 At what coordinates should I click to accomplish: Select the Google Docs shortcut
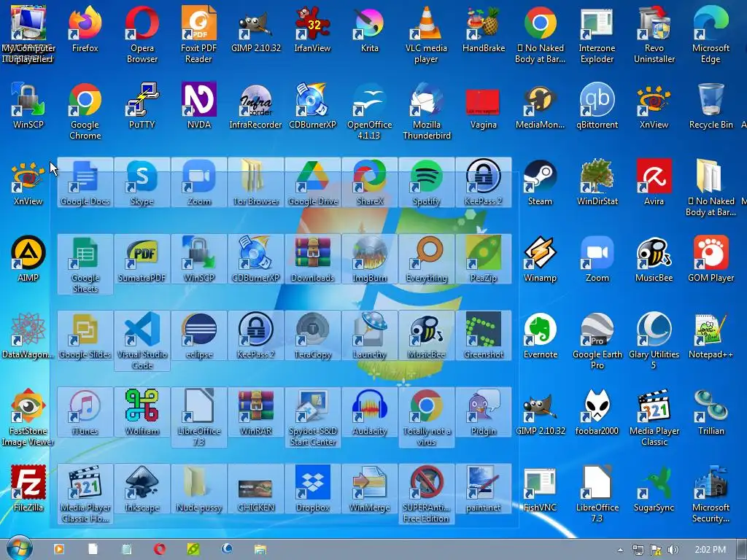85,182
